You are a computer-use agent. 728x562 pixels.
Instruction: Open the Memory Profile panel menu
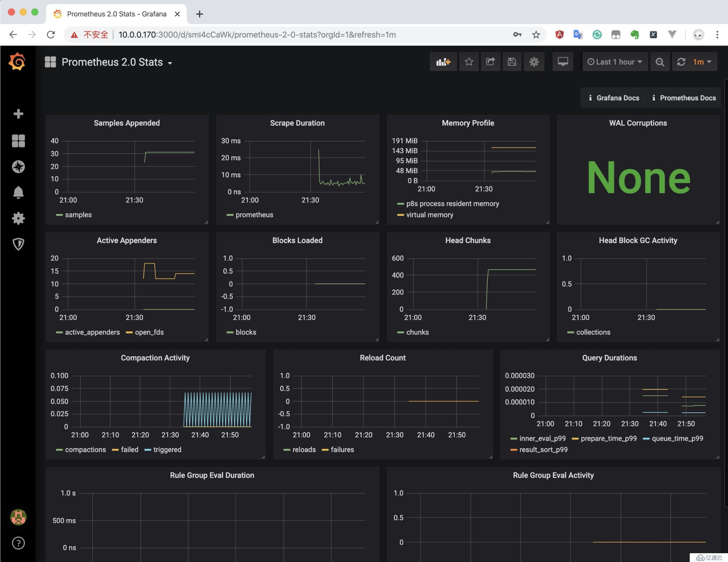[x=468, y=123]
